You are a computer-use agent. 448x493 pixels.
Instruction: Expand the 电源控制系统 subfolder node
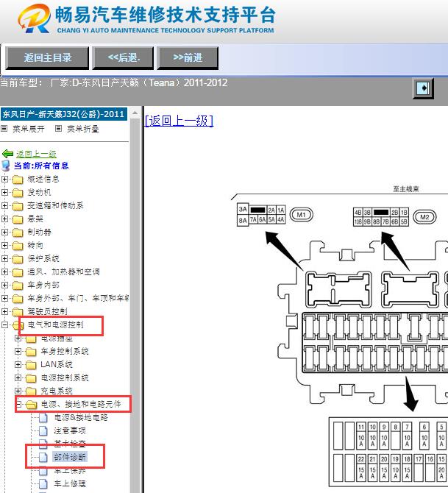(18, 377)
